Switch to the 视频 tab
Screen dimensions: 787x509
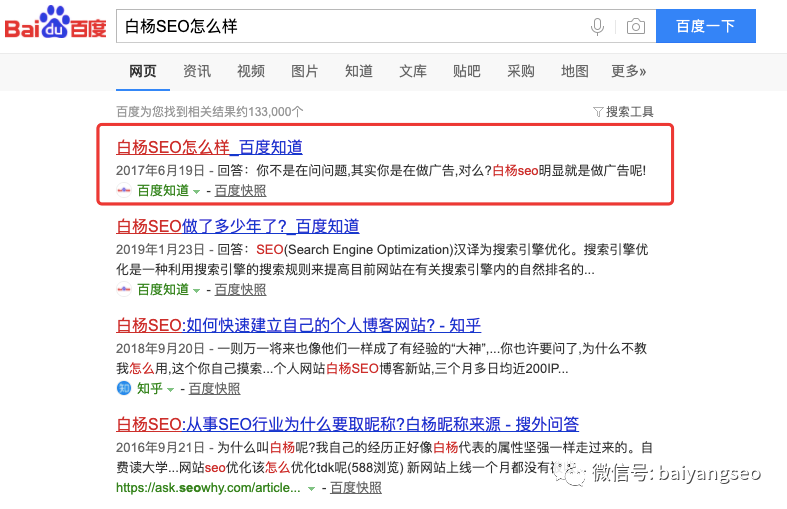point(250,71)
